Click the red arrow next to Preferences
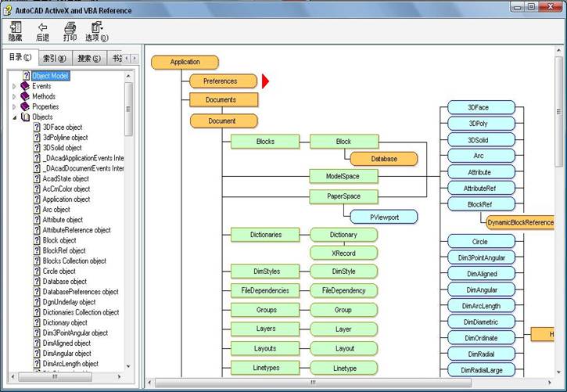 (x=265, y=81)
